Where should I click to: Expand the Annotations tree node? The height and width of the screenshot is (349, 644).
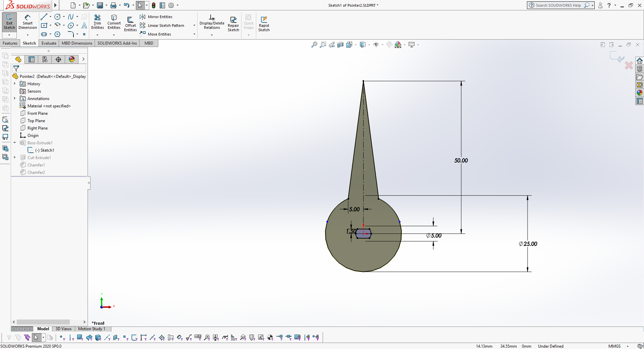pyautogui.click(x=15, y=98)
